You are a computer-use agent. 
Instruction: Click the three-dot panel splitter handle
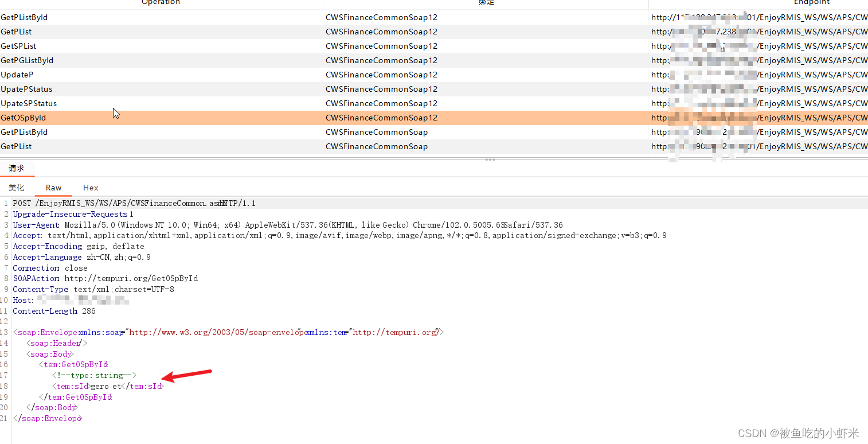click(x=490, y=160)
